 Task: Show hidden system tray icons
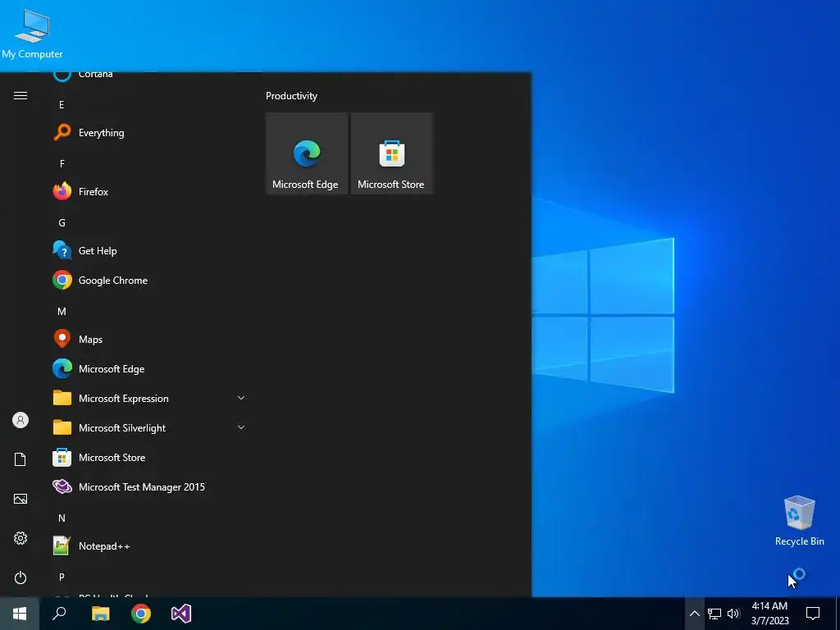click(x=694, y=614)
